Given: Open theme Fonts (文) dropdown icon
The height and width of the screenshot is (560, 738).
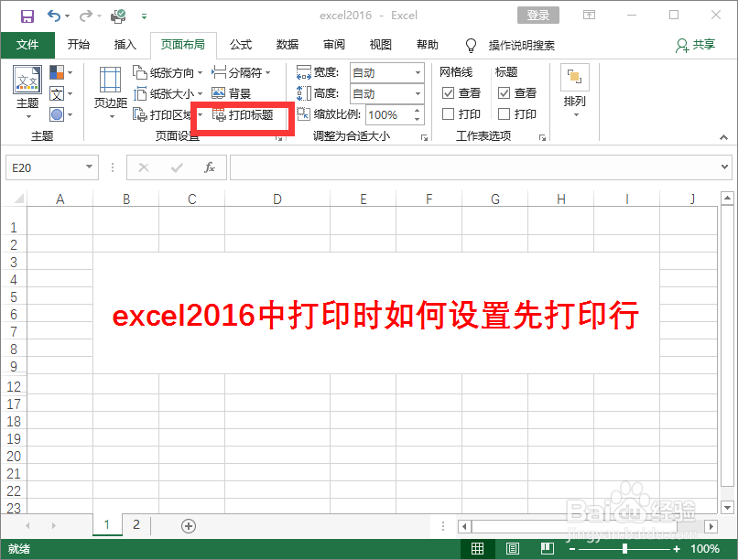Looking at the screenshot, I should point(60,93).
